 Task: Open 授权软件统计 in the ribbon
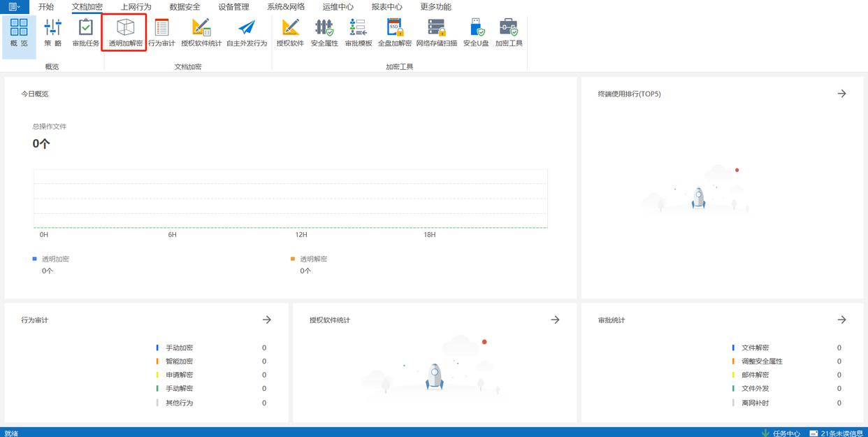(x=201, y=33)
